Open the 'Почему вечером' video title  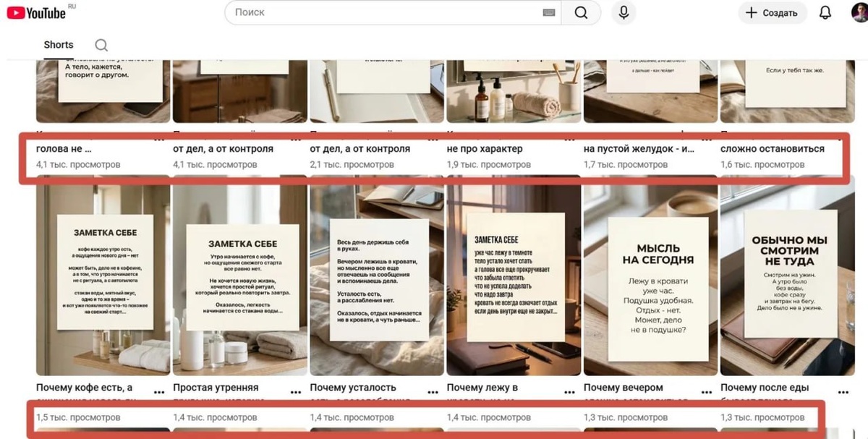[624, 388]
